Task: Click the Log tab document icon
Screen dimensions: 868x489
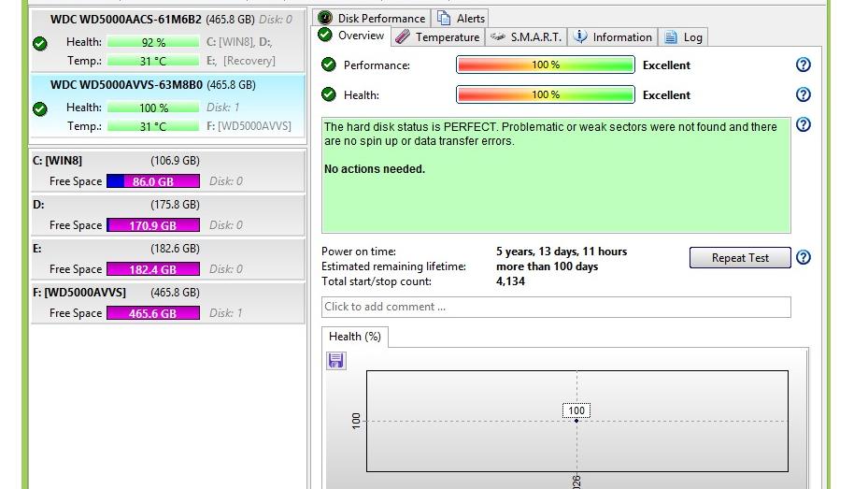Action: (x=670, y=37)
